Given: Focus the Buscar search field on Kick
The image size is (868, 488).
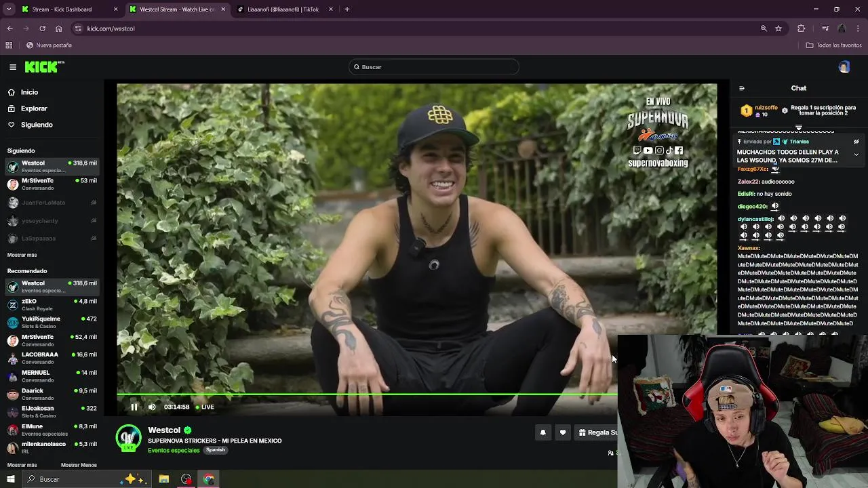Looking at the screenshot, I should (x=434, y=66).
